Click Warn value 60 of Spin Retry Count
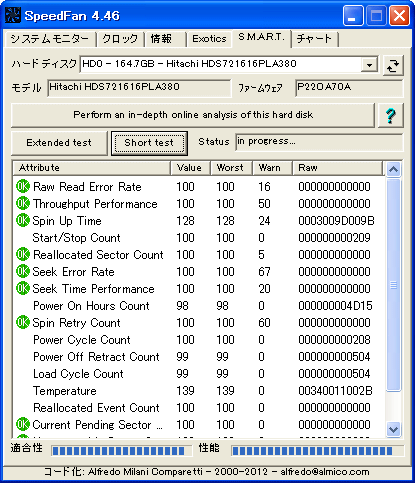This screenshot has height=483, width=415. click(264, 323)
